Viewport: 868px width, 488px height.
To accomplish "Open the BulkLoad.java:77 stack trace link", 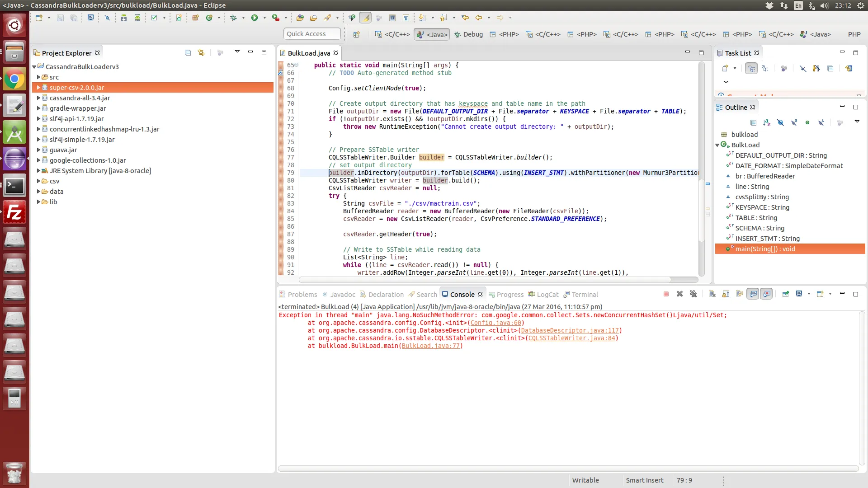I will click(431, 346).
